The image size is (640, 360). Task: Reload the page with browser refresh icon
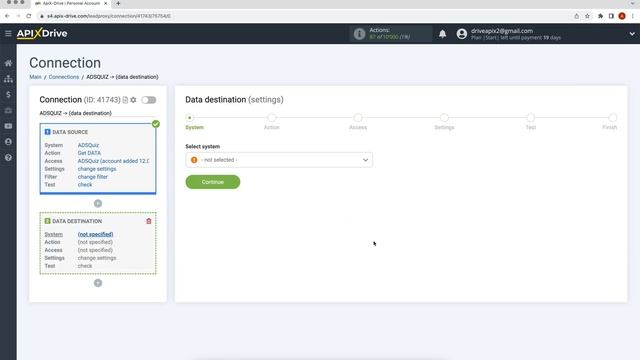pyautogui.click(x=29, y=16)
